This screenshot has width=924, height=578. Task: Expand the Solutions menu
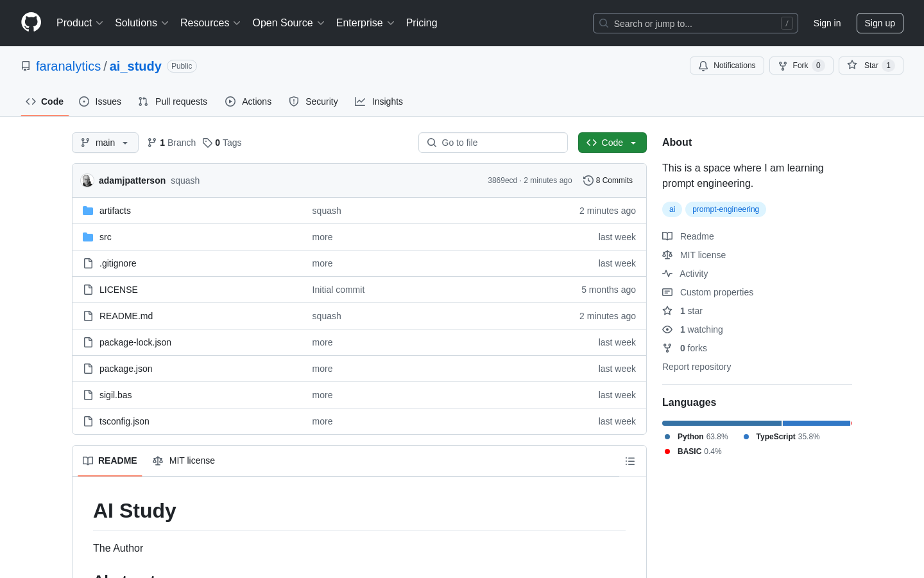pos(142,23)
